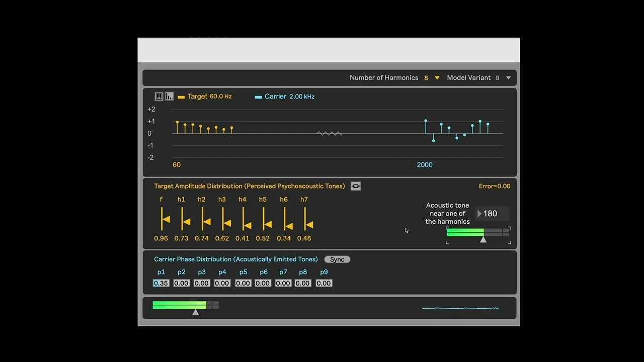Click the h5 amplitude value 0.52

(263, 238)
